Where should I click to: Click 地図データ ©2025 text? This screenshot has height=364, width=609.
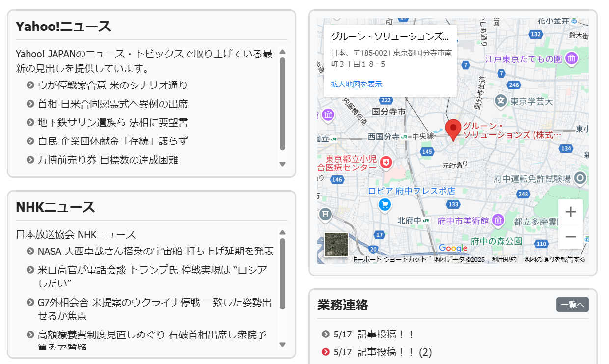pyautogui.click(x=459, y=260)
